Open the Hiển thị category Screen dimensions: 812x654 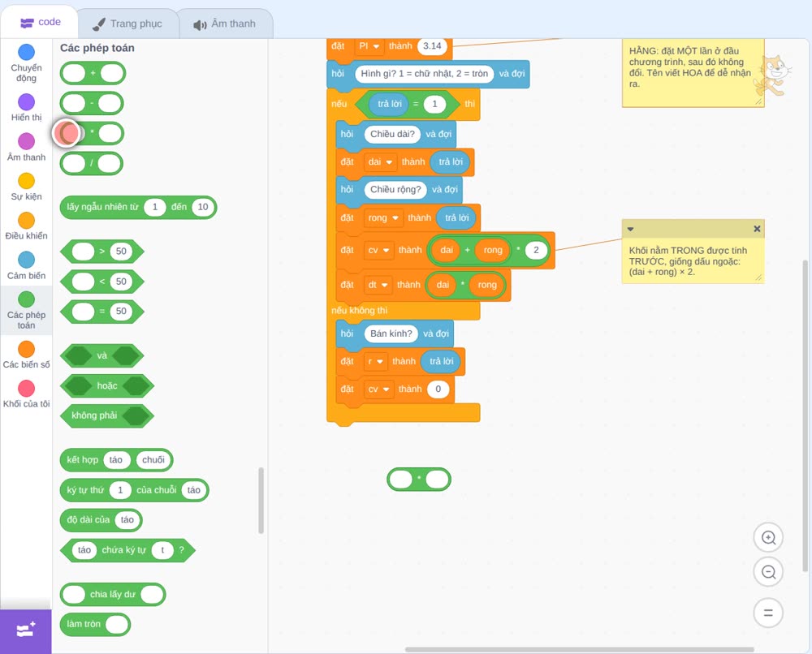click(x=26, y=108)
